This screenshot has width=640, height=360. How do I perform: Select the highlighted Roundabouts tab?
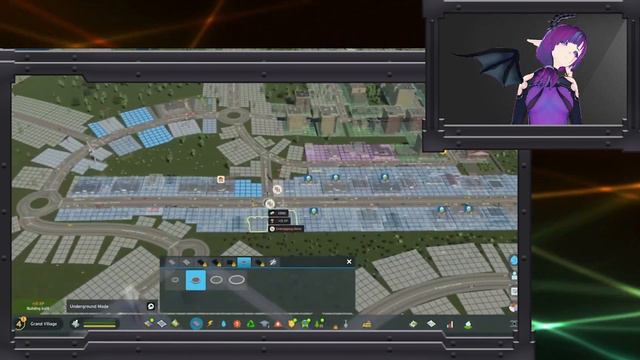[x=244, y=262]
